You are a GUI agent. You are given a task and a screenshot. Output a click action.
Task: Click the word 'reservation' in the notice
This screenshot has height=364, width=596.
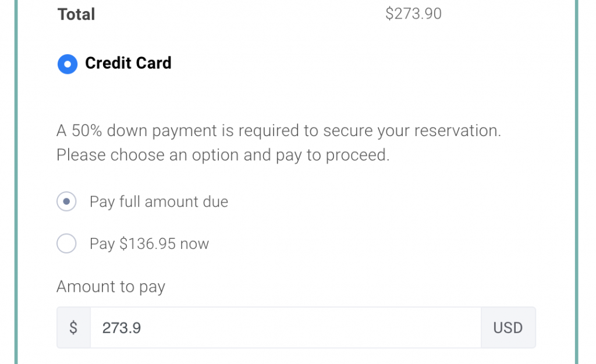click(457, 131)
